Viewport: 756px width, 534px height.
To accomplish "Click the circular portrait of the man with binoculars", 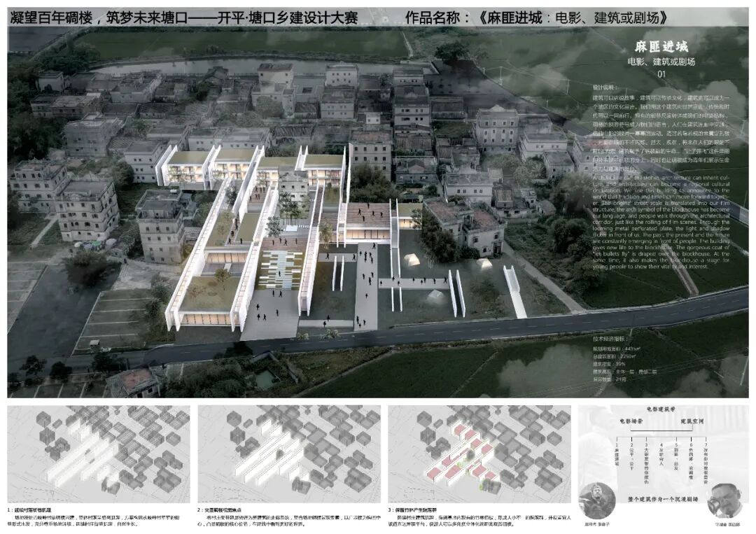I will [x=726, y=502].
